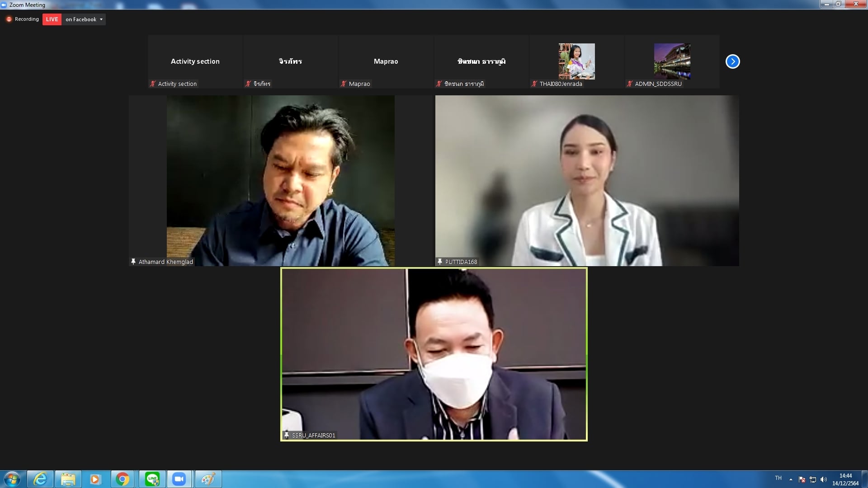868x488 pixels.
Task: Click pin icon on SSRU_AFFAIRS01 video
Action: 286,435
